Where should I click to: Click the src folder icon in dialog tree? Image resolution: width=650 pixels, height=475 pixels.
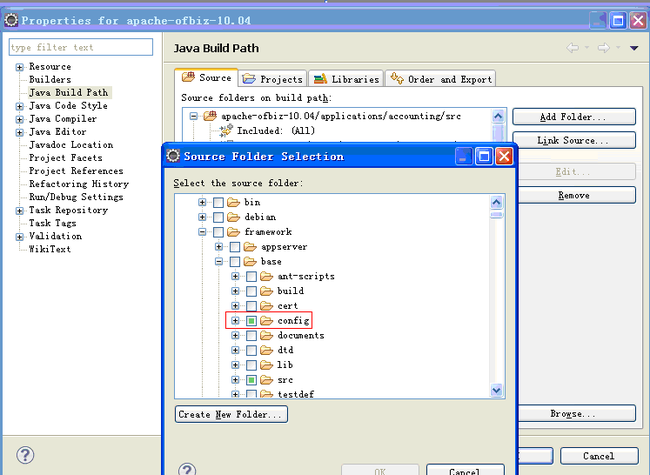[267, 380]
